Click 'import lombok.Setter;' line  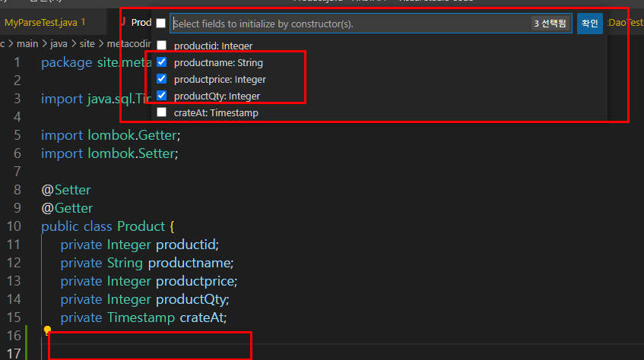pos(109,153)
